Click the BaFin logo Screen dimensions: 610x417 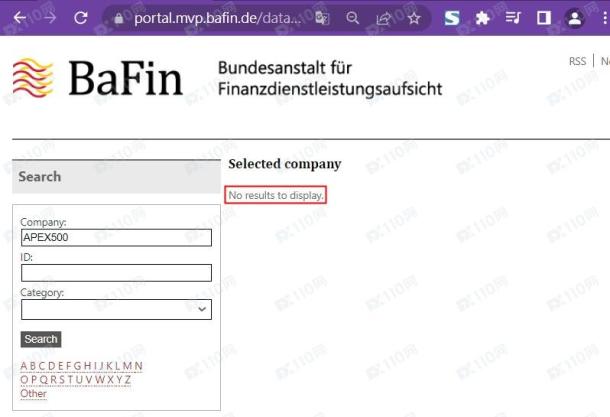[98, 78]
